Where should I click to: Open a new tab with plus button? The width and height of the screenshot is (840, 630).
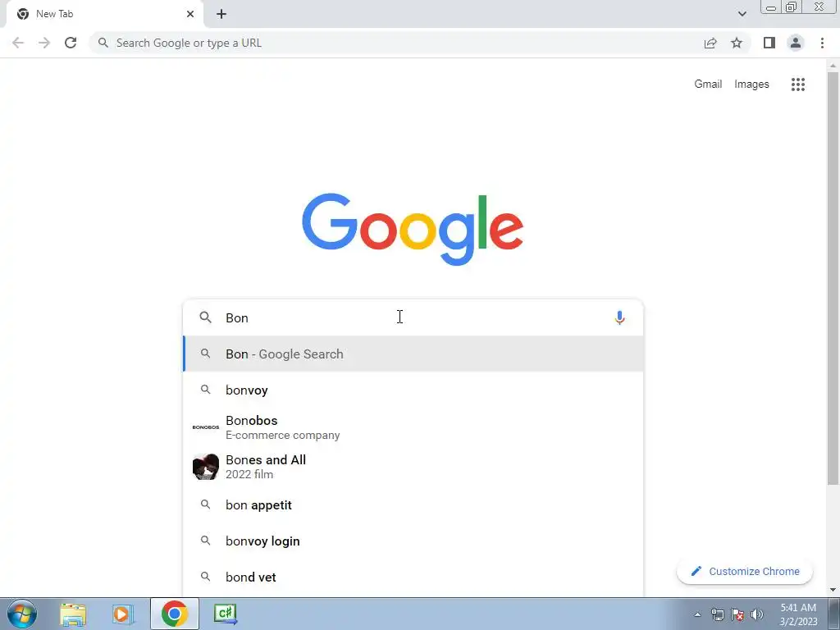(221, 14)
